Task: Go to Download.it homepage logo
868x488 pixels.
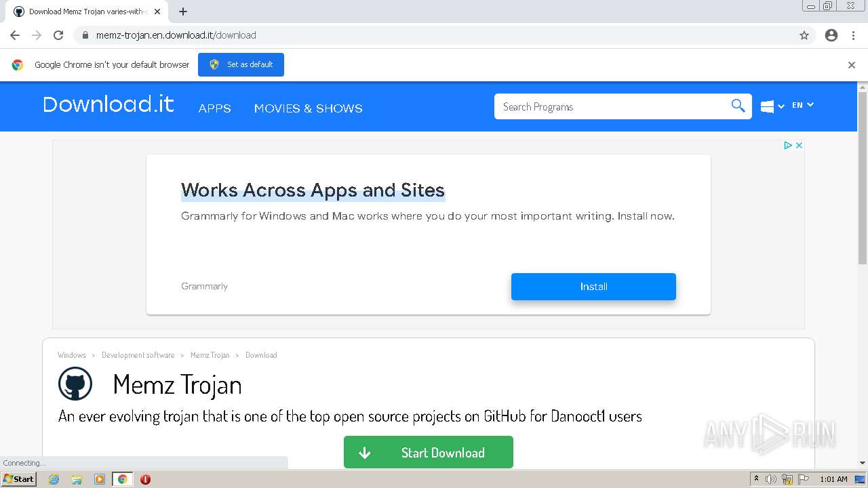Action: 108,104
